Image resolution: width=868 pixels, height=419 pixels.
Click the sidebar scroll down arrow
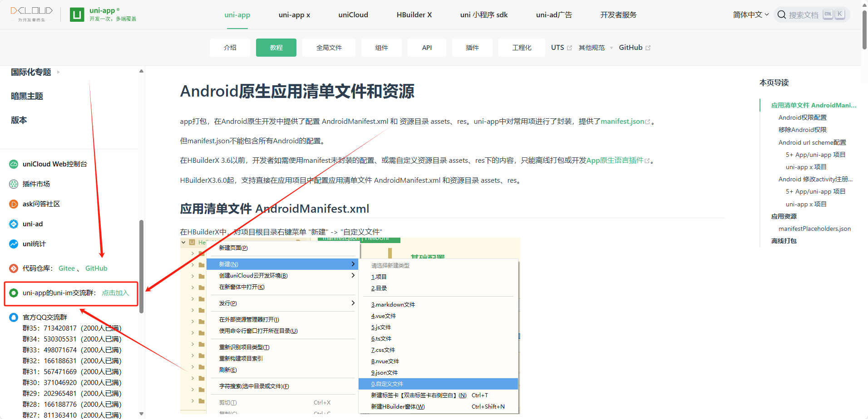click(141, 414)
